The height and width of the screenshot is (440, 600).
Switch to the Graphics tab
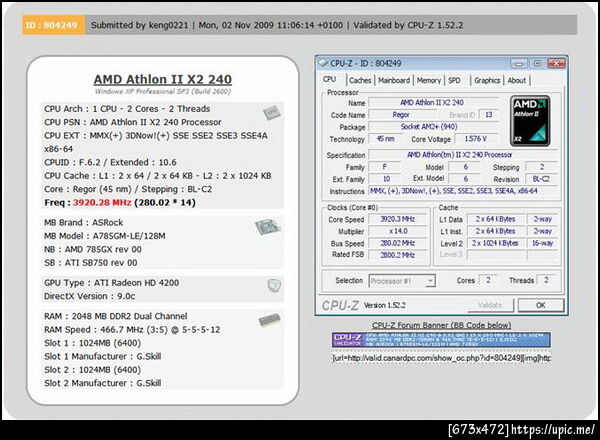point(487,80)
